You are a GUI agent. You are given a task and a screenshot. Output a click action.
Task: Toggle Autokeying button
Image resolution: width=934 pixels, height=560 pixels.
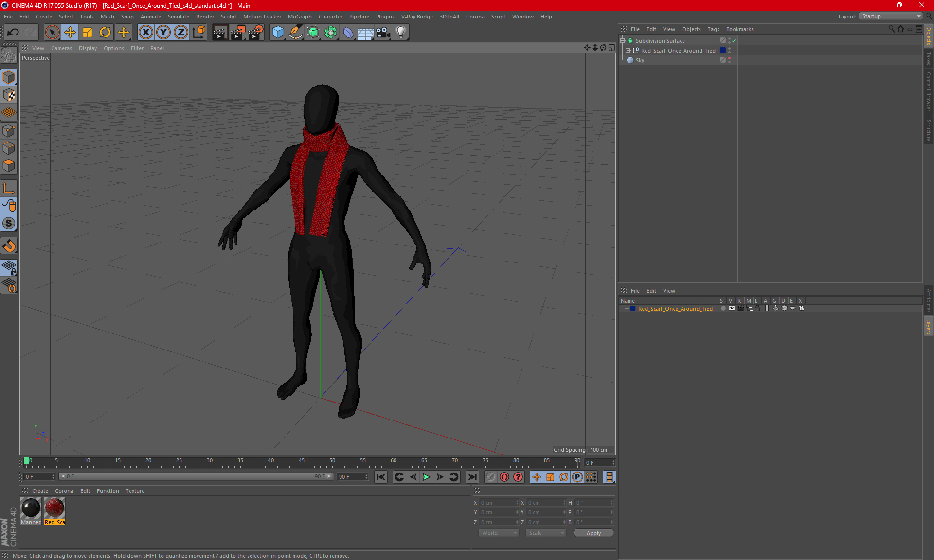tap(504, 477)
